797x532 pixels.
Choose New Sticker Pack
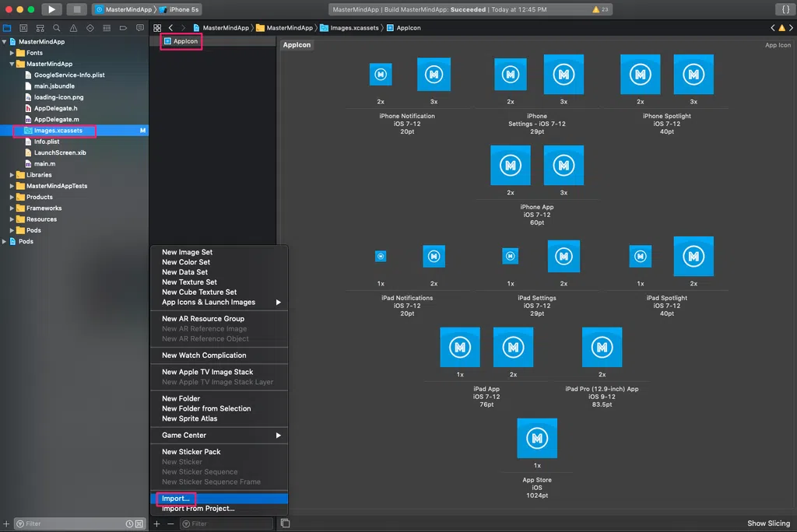[x=219, y=452]
